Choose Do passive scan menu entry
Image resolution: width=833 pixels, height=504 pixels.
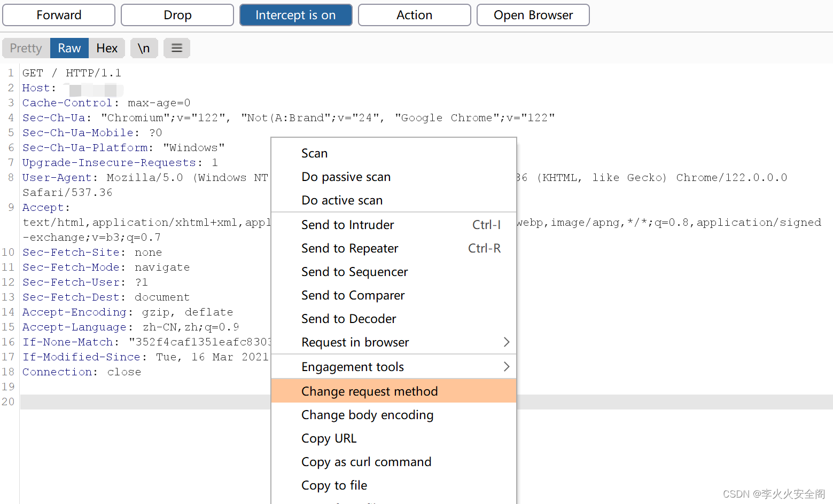pyautogui.click(x=394, y=177)
